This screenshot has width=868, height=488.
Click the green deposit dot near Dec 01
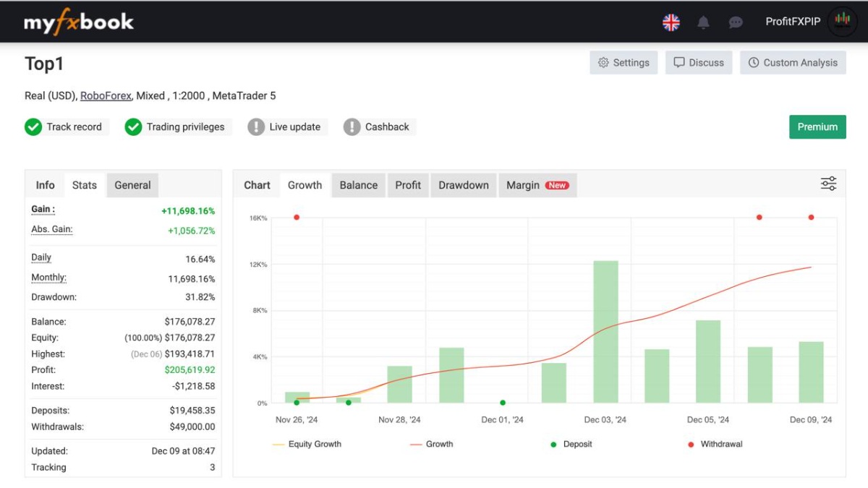pos(503,403)
